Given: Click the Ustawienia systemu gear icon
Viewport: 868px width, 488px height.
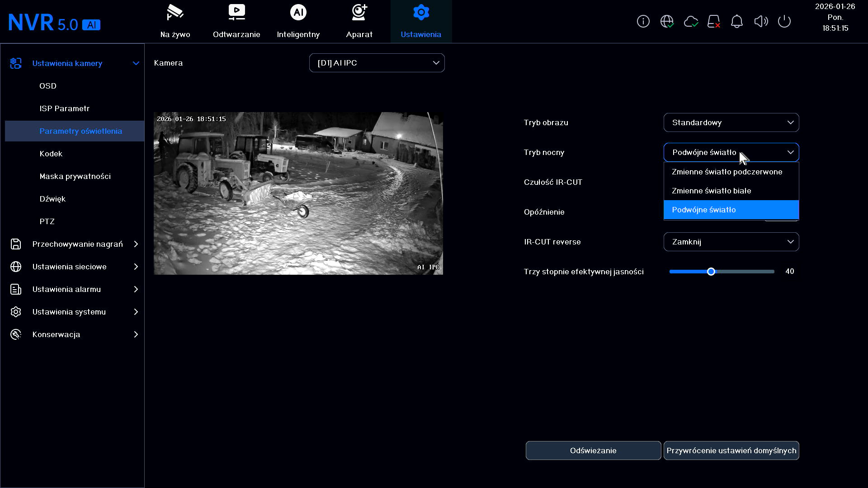Looking at the screenshot, I should [x=16, y=312].
